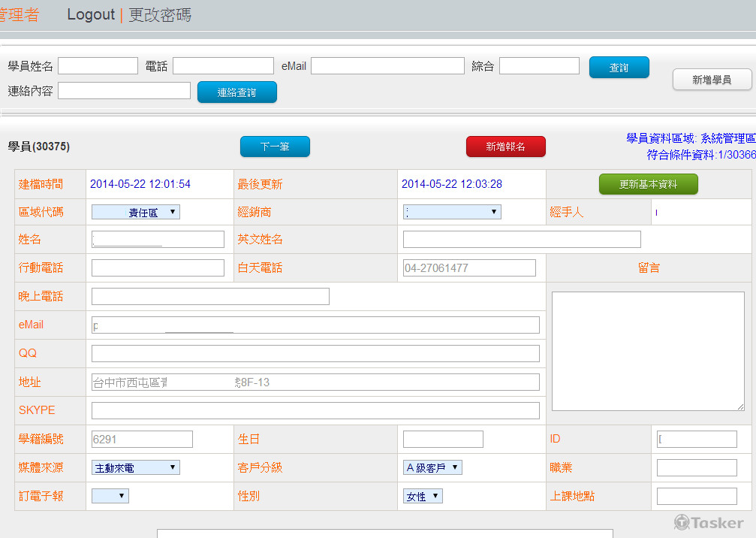This screenshot has width=756, height=538.
Task: Click the 下一筆 next record button
Action: click(275, 147)
